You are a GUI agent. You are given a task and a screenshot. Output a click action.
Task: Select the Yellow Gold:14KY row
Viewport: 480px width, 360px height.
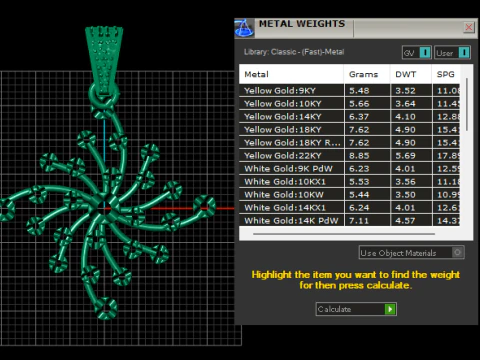click(x=349, y=117)
